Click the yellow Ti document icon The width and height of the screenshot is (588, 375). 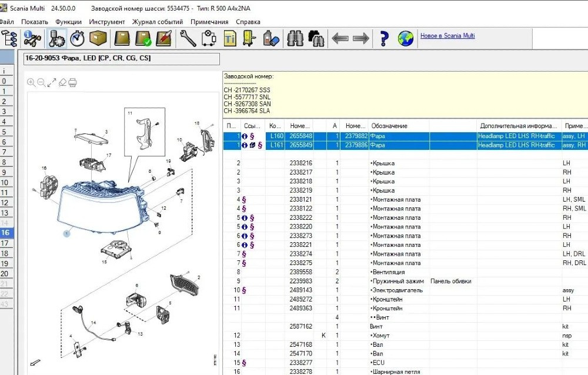coord(230,38)
